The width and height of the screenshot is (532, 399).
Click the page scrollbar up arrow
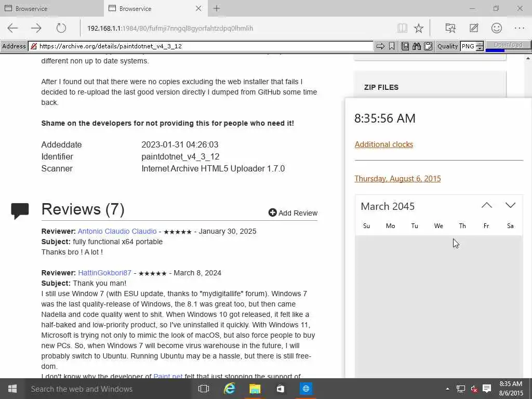click(528, 58)
